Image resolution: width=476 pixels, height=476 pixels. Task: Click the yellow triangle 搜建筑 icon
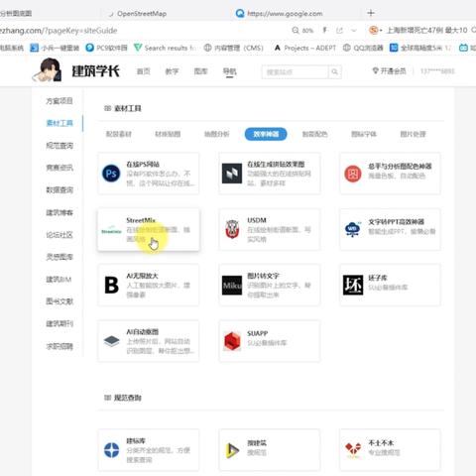coord(232,450)
